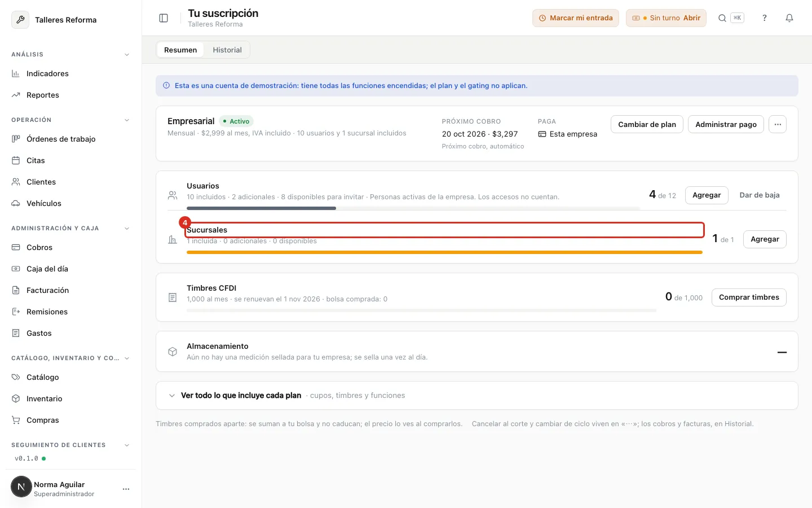
Task: Click Cambiar de plan
Action: click(647, 124)
